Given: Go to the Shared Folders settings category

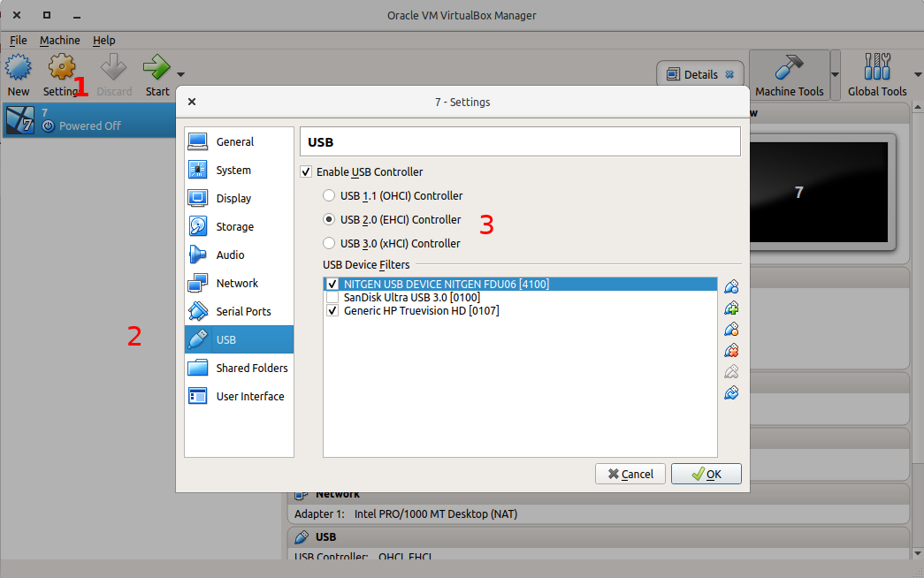Looking at the screenshot, I should [239, 369].
